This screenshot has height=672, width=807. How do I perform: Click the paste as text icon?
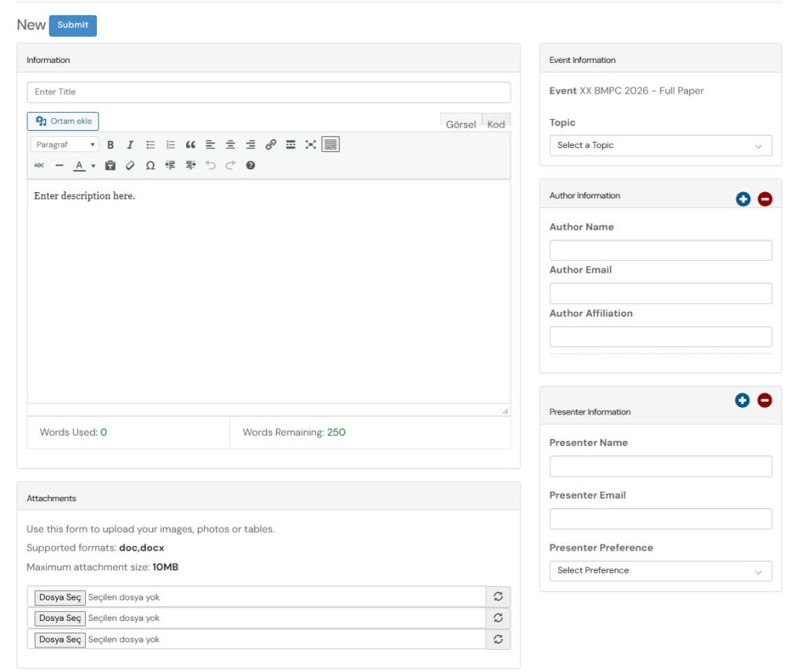(110, 165)
